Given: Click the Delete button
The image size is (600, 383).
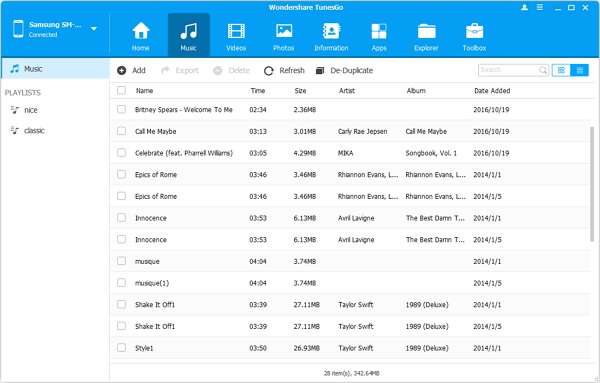Looking at the screenshot, I should point(231,70).
